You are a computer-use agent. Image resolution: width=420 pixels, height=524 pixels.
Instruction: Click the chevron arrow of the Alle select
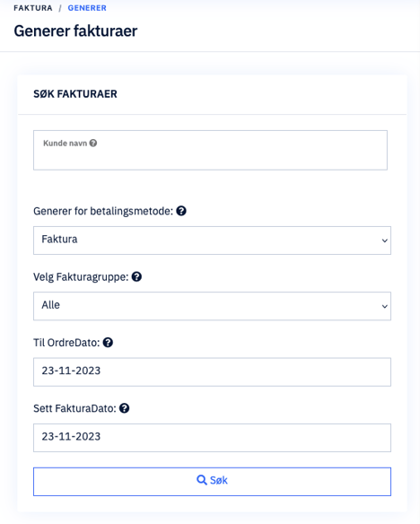385,307
